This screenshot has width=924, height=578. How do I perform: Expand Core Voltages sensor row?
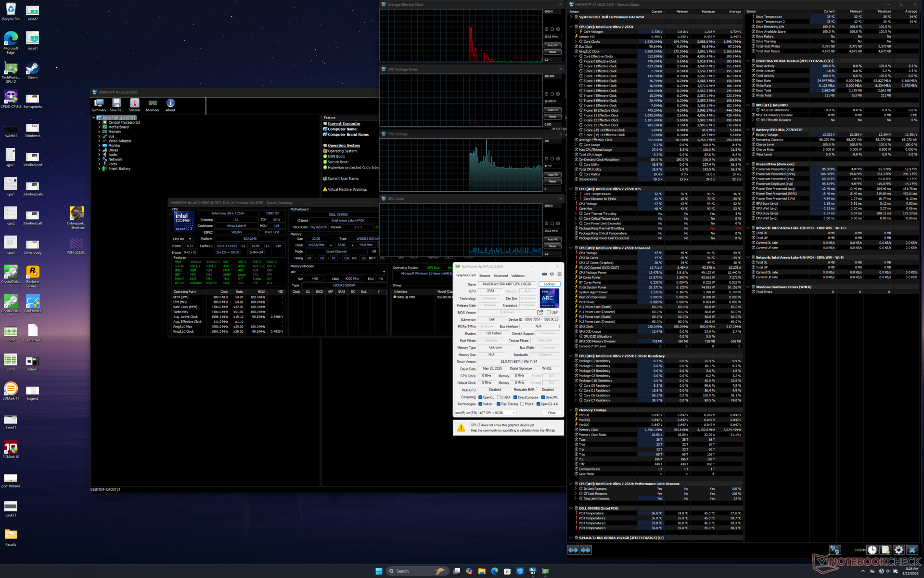point(576,32)
